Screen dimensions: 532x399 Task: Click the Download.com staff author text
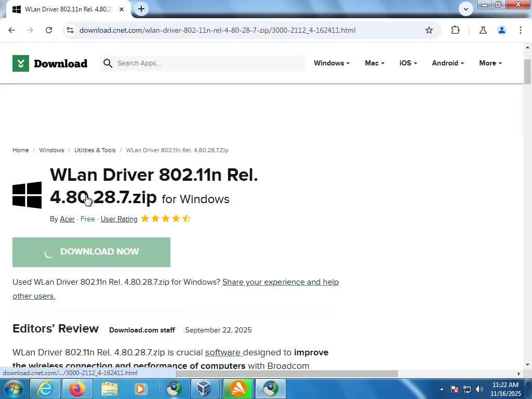click(142, 330)
